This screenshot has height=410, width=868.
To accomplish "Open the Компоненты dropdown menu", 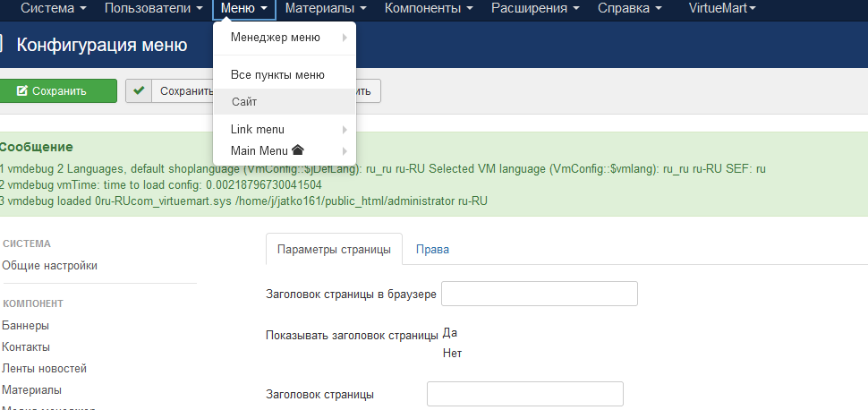I will (x=429, y=9).
